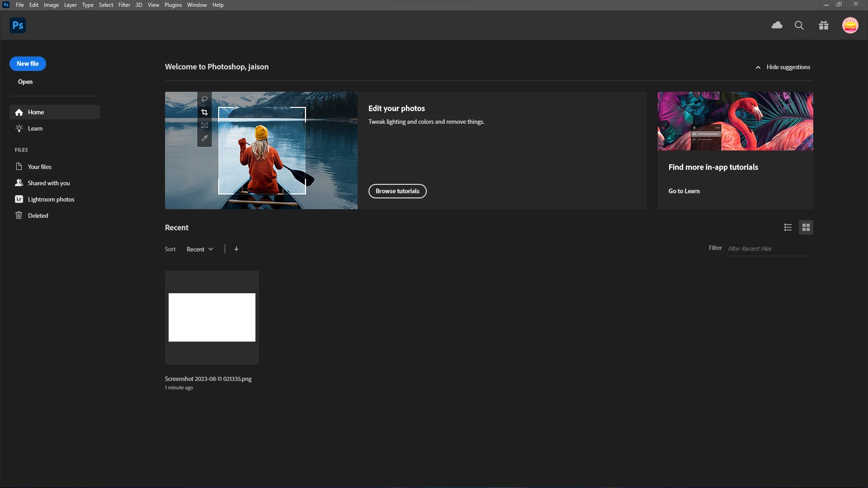
Task: Expand the Recent sort dropdown
Action: pos(200,249)
